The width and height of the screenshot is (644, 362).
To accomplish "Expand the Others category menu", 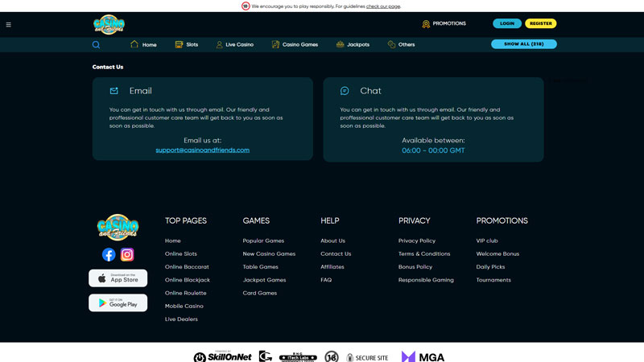I will point(401,44).
